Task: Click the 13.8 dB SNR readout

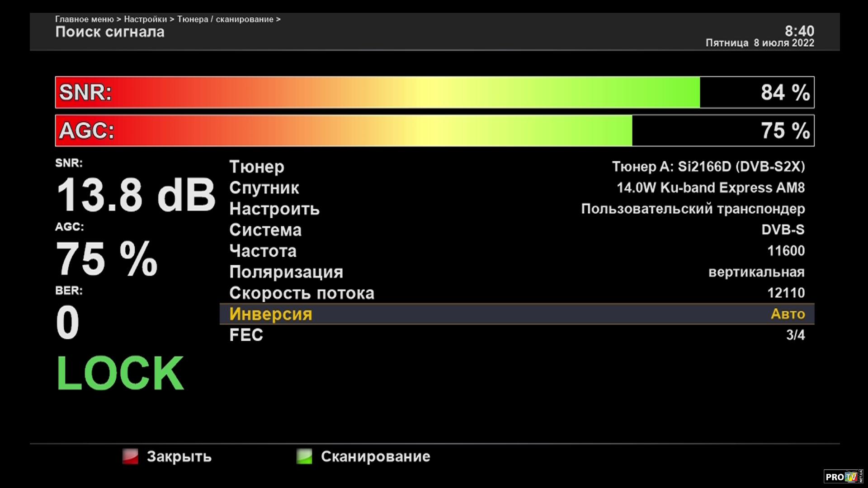Action: click(x=136, y=195)
